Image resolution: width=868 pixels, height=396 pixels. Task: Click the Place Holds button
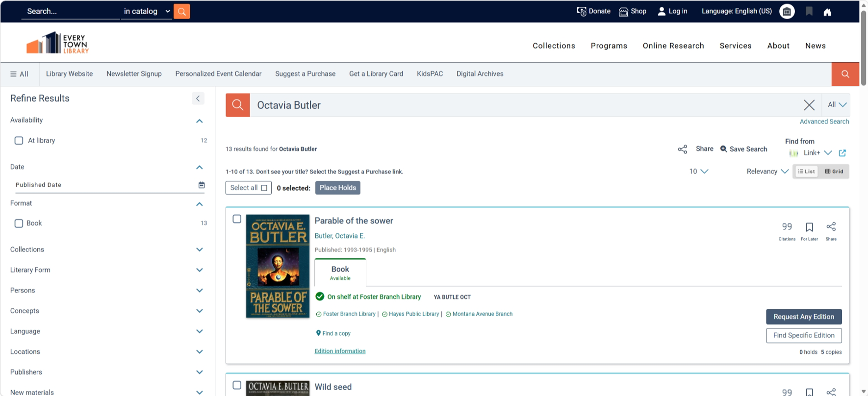pyautogui.click(x=338, y=188)
